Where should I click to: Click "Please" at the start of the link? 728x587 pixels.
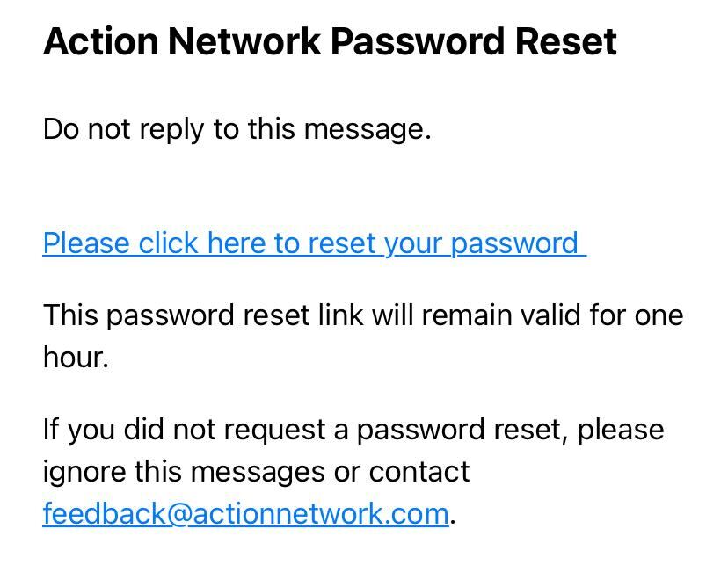pos(86,243)
